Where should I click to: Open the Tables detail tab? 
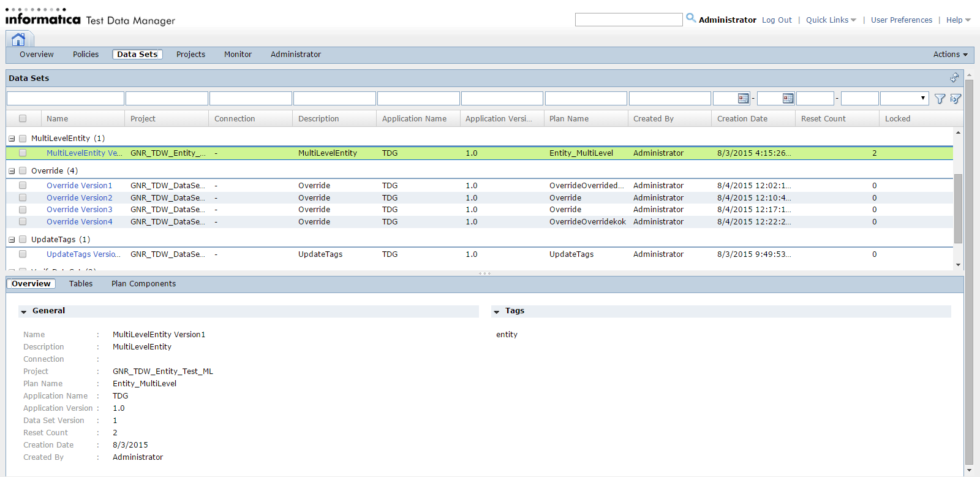coord(81,284)
